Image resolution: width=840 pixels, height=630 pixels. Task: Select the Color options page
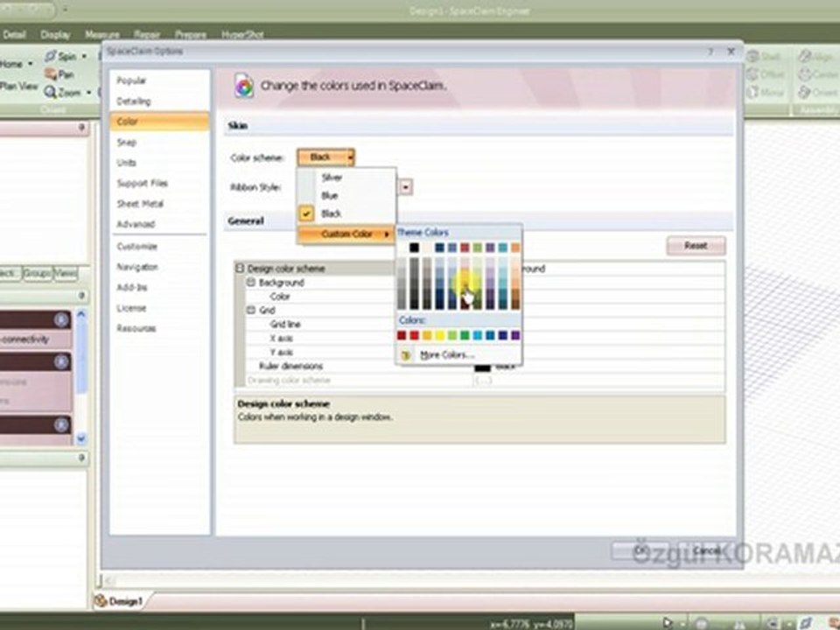click(x=159, y=122)
